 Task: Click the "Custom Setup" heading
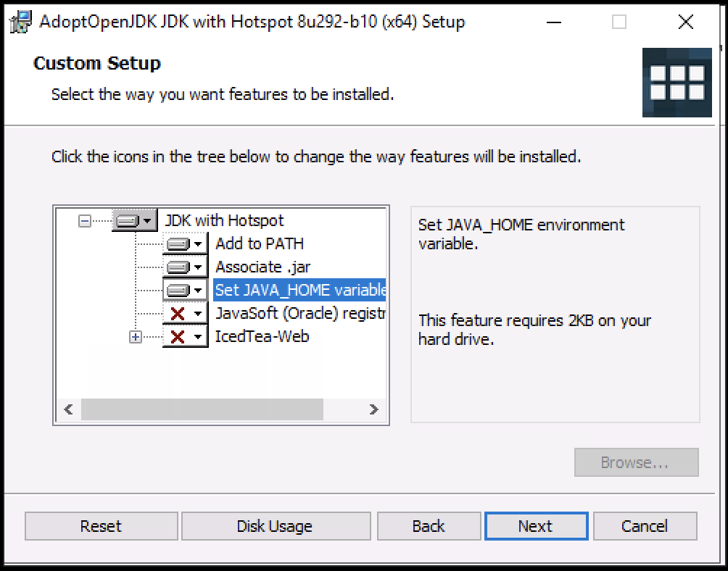[97, 63]
